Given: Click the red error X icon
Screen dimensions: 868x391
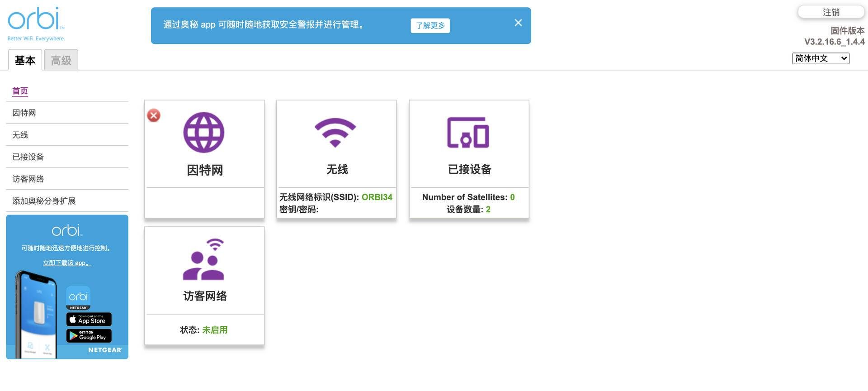Looking at the screenshot, I should pyautogui.click(x=154, y=115).
